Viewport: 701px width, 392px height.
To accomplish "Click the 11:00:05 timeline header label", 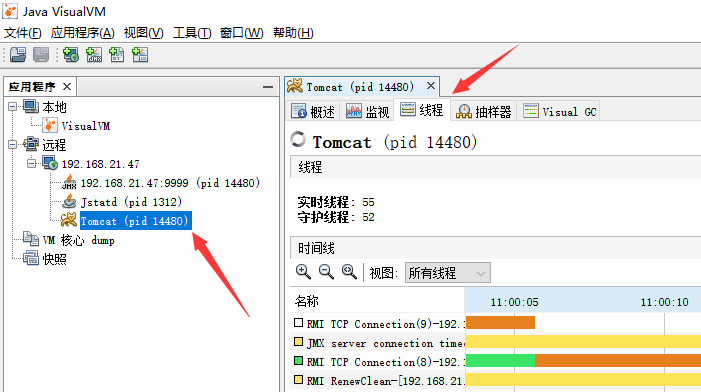I will coord(514,302).
